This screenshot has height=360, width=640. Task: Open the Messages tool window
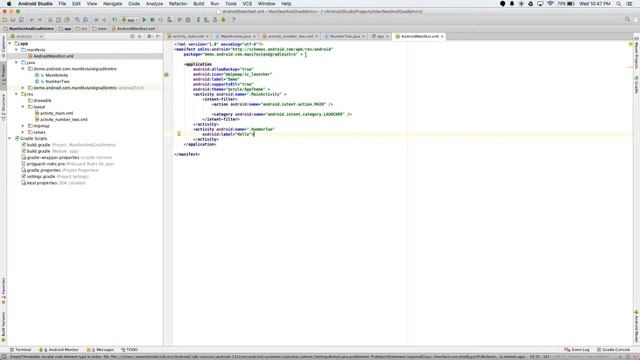[x=100, y=350]
